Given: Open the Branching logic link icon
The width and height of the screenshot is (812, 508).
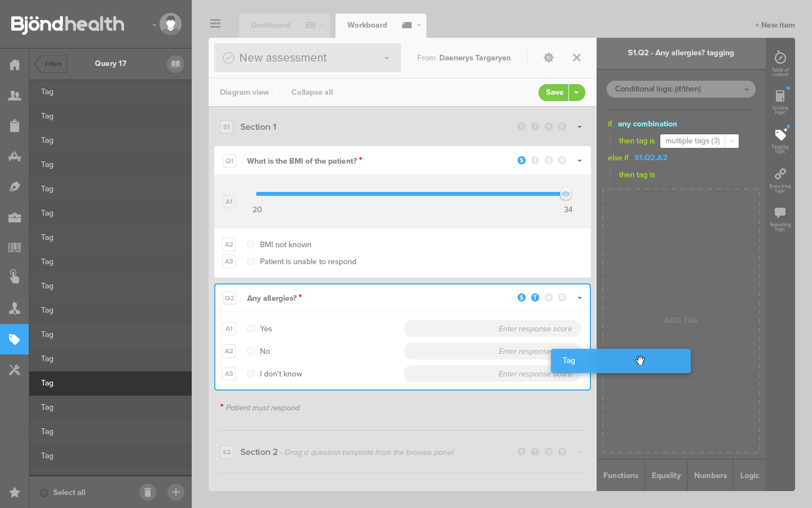Looking at the screenshot, I should tap(780, 174).
